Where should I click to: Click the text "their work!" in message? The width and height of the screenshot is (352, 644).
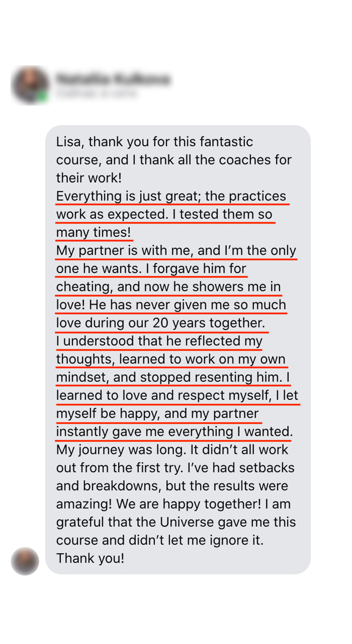click(x=89, y=178)
